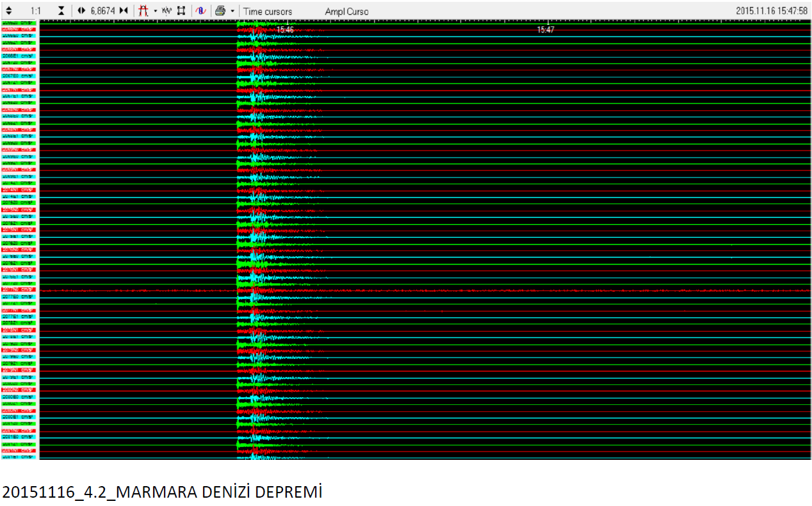Enable Ampl Cursors

pyautogui.click(x=346, y=12)
